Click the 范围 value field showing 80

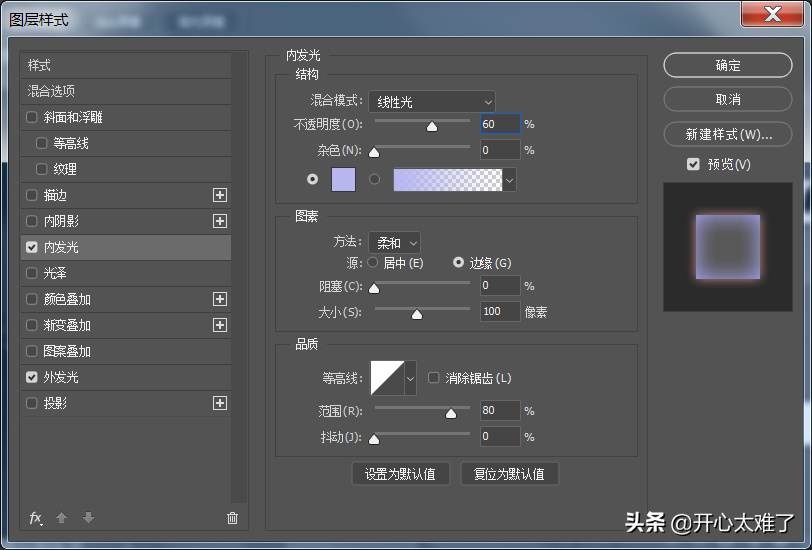(x=500, y=410)
